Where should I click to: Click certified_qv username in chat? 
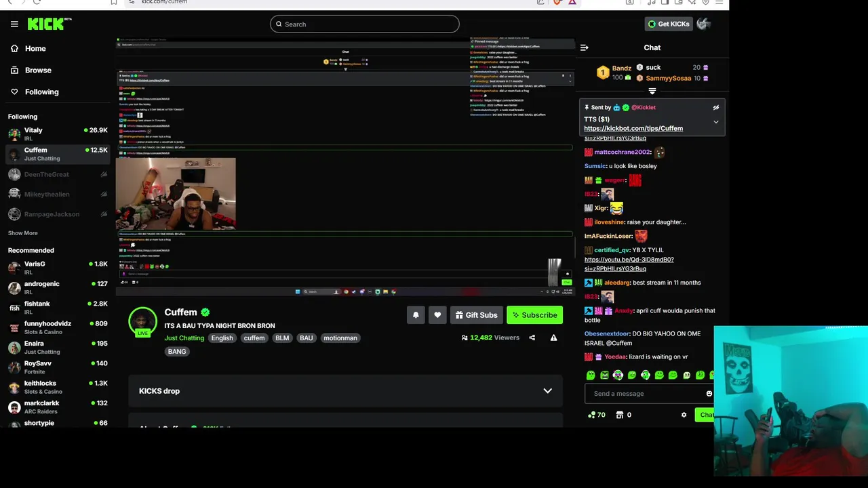click(612, 251)
